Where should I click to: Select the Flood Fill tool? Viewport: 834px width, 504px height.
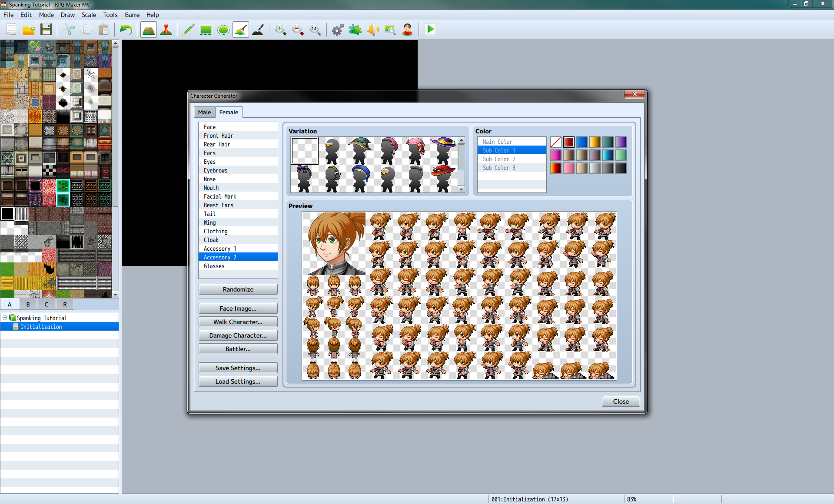(x=241, y=30)
